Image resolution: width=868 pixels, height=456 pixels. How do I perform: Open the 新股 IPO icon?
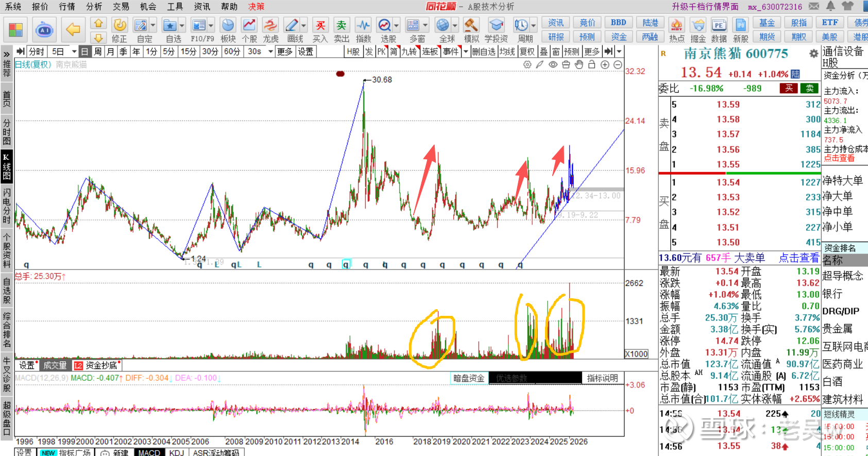coord(740,30)
